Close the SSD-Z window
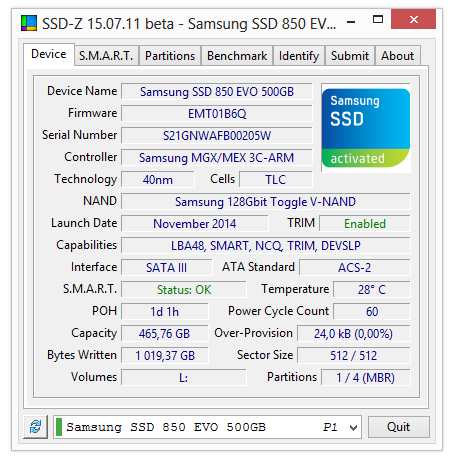Viewport: 454px width, 461px height. (x=413, y=19)
